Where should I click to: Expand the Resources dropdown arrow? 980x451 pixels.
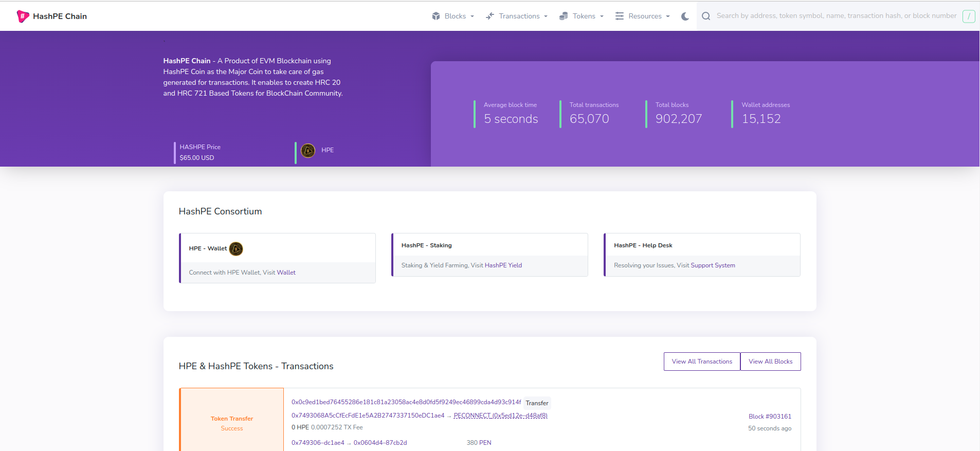[668, 16]
